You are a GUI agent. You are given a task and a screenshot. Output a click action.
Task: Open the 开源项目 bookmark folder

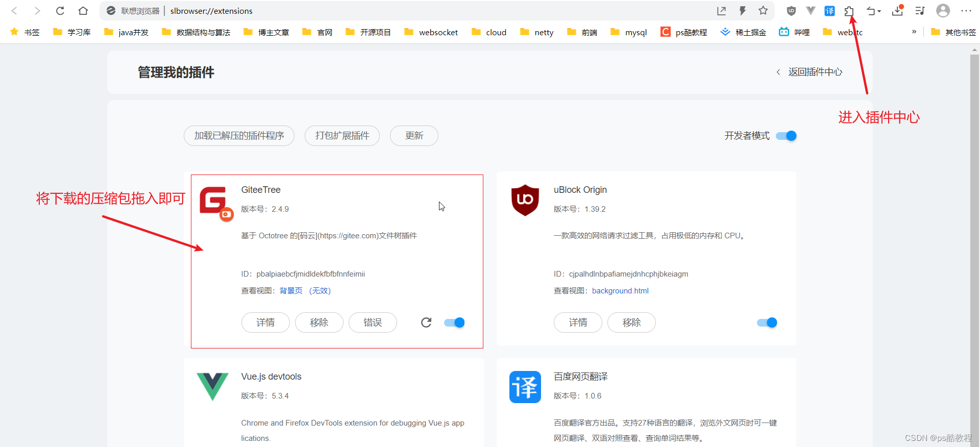[x=368, y=32]
